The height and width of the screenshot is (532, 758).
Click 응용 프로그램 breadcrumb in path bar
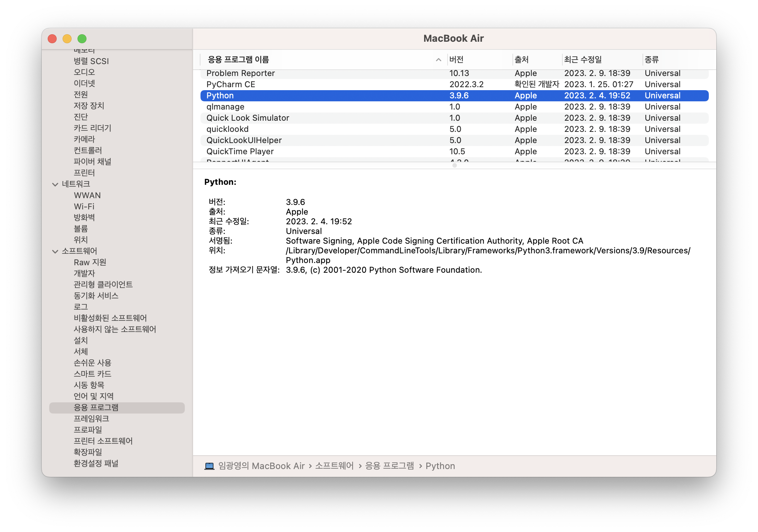389,466
